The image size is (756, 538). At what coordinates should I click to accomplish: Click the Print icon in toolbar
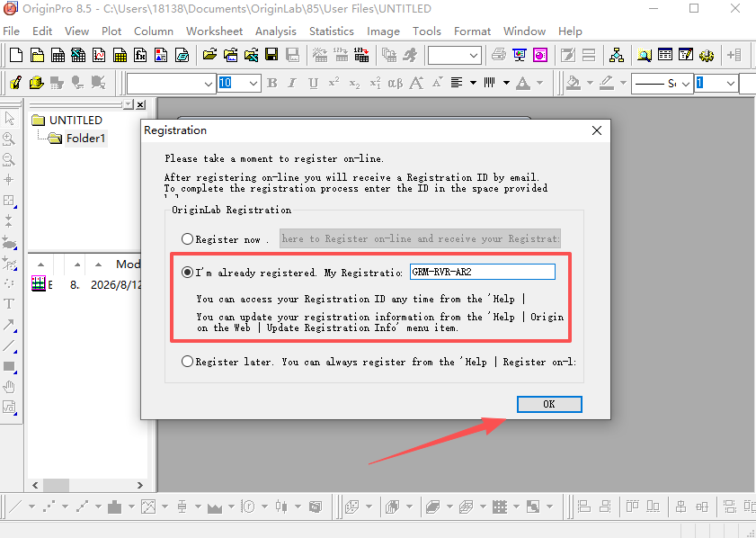(x=499, y=55)
